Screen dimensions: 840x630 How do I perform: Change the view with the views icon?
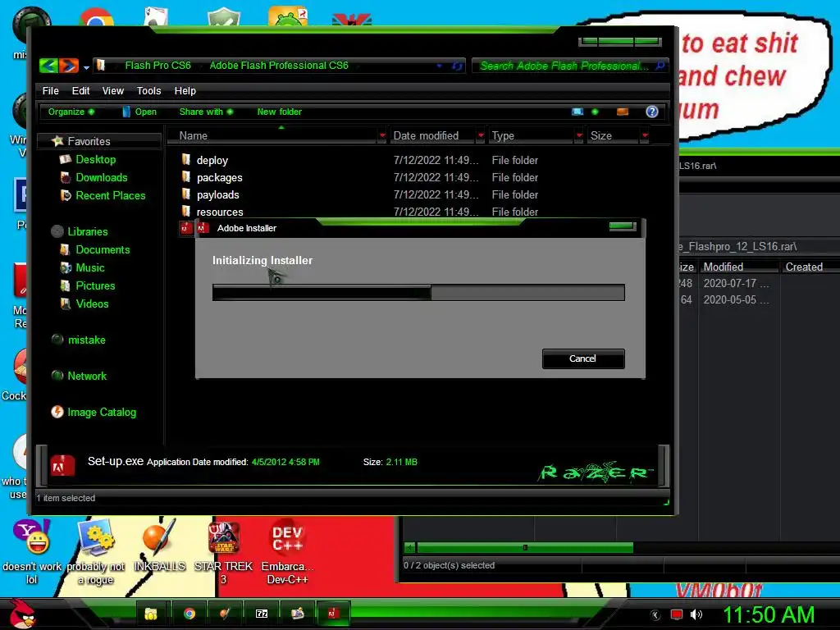tap(577, 112)
